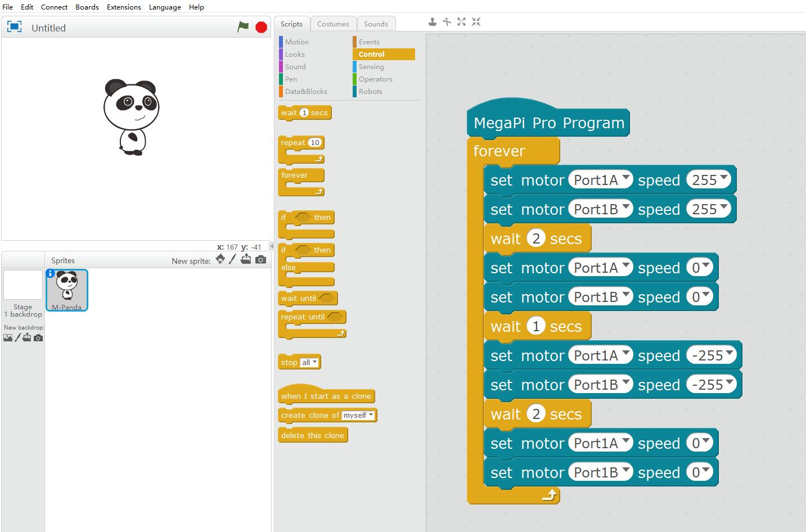The height and width of the screenshot is (532, 806).
Task: Click the forever block in the script
Action: [x=499, y=151]
